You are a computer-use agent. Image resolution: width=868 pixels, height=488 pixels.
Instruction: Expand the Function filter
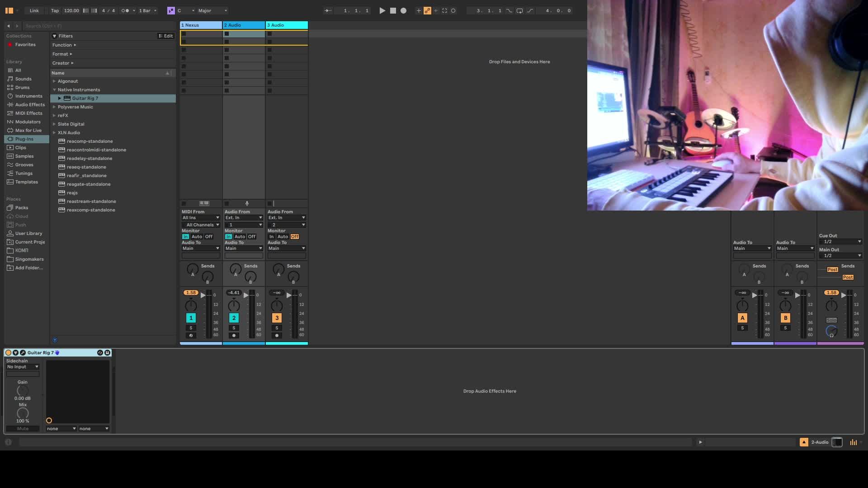64,45
